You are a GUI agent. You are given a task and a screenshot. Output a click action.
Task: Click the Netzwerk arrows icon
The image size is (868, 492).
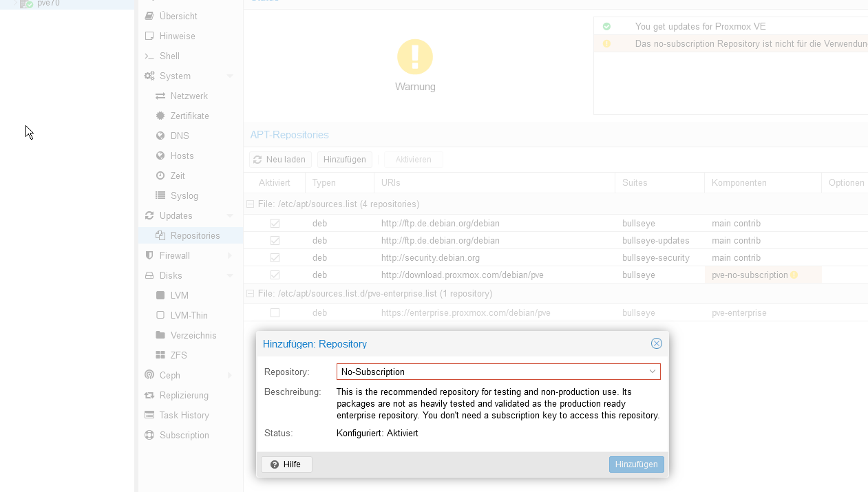[160, 96]
